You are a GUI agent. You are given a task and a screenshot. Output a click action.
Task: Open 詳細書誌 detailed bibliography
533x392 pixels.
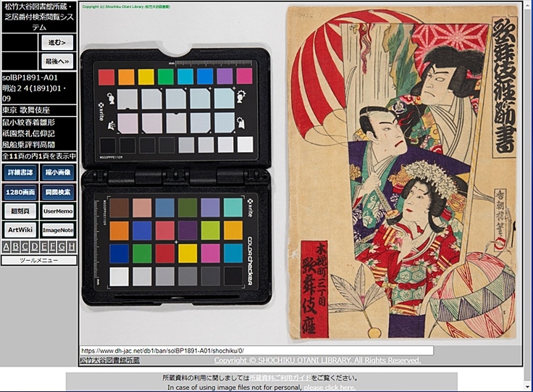coord(20,172)
